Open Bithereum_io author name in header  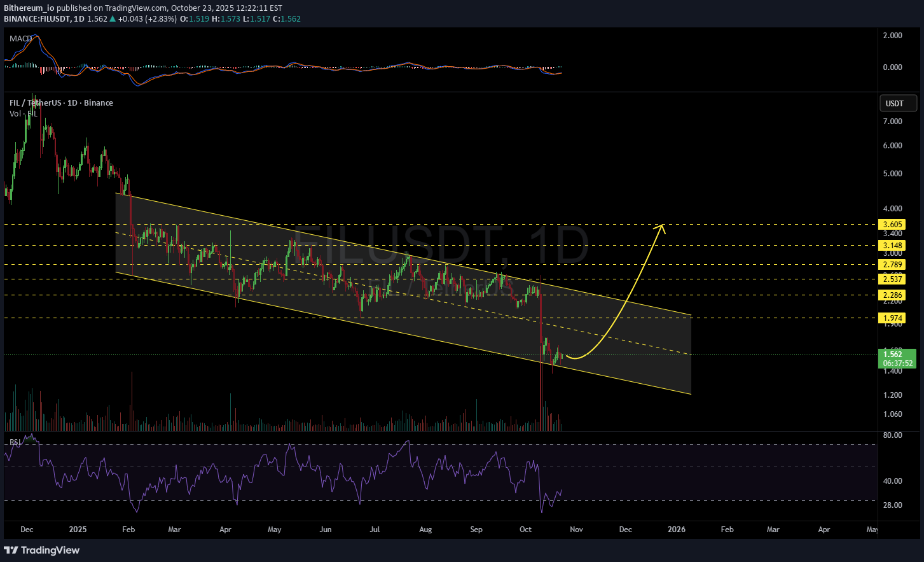(29, 8)
